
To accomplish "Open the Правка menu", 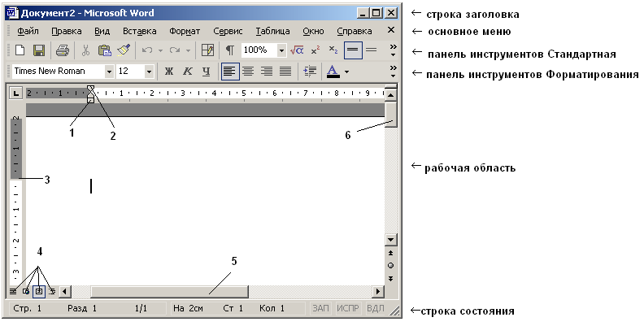I will 67,31.
